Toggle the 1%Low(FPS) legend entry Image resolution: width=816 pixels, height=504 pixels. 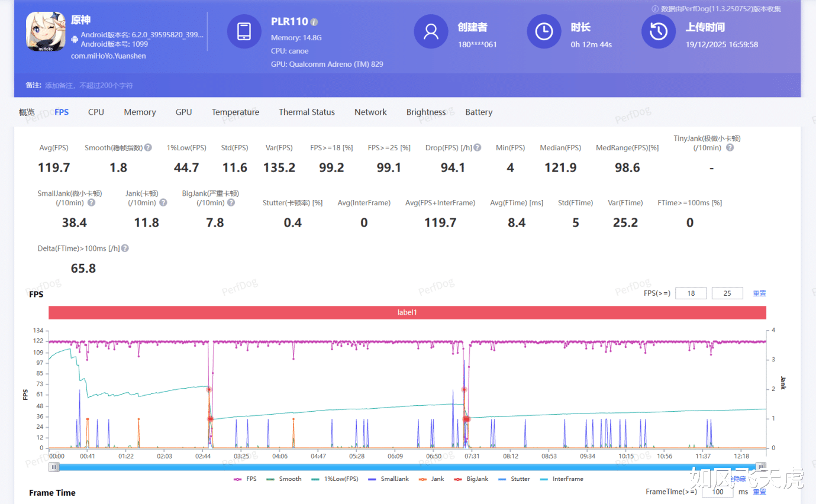coord(338,479)
